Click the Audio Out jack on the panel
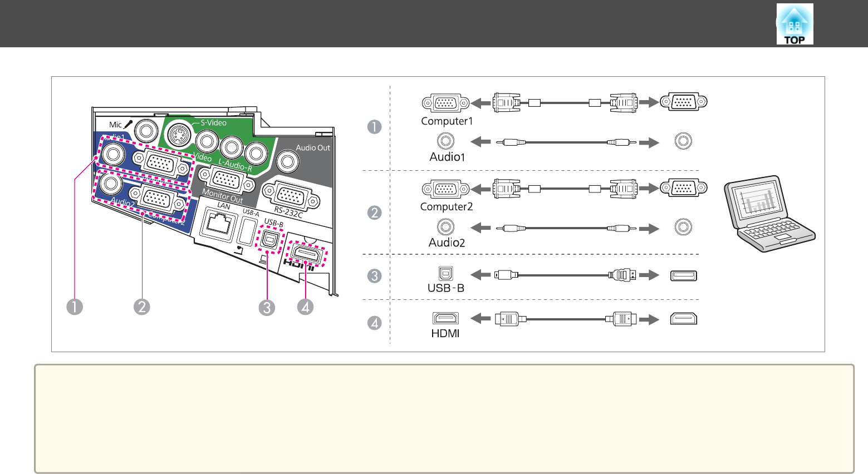This screenshot has width=868, height=474. 288,162
